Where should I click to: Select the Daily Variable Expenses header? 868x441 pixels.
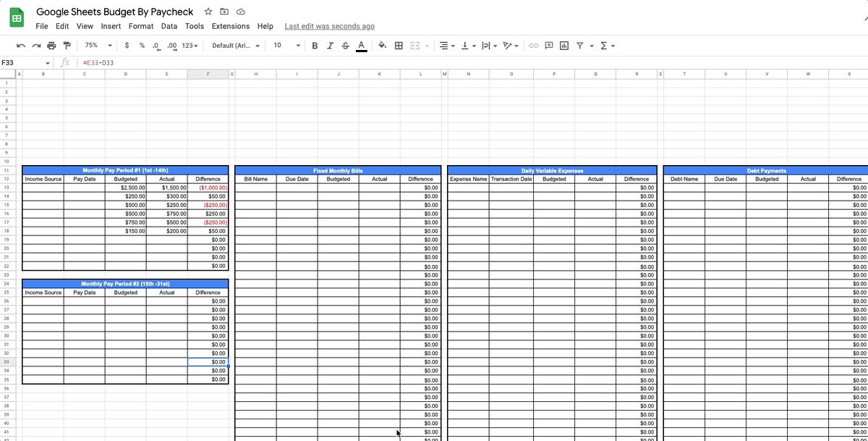pyautogui.click(x=553, y=170)
